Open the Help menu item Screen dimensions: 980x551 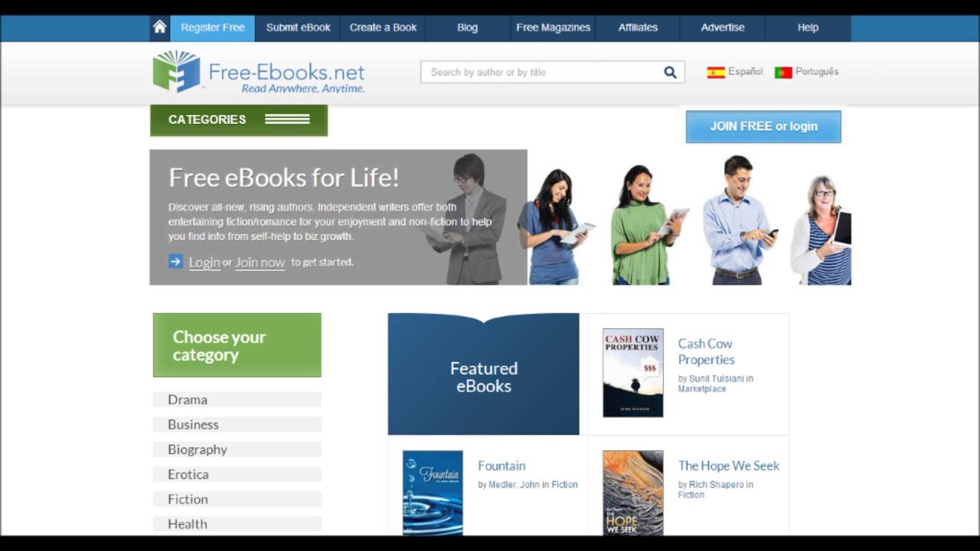(x=808, y=28)
